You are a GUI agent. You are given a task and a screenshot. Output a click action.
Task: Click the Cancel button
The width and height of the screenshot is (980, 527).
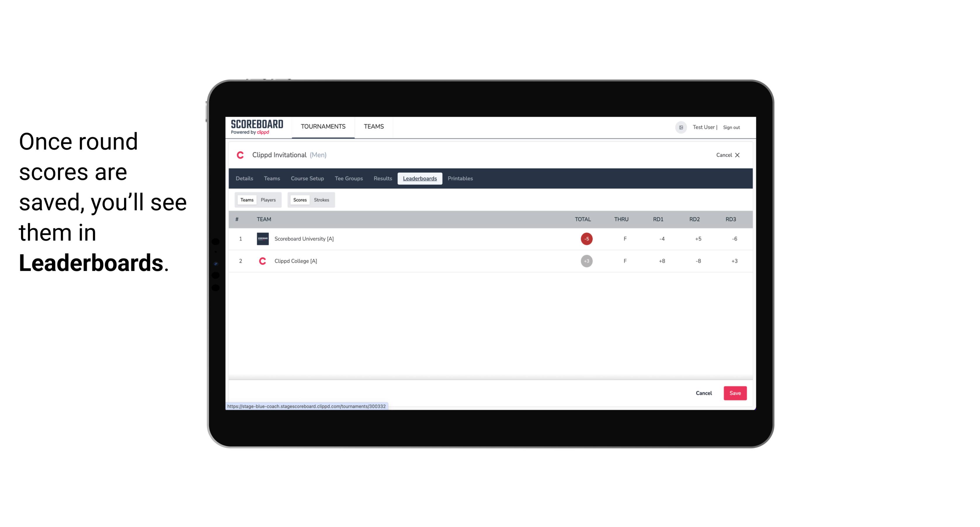point(703,393)
